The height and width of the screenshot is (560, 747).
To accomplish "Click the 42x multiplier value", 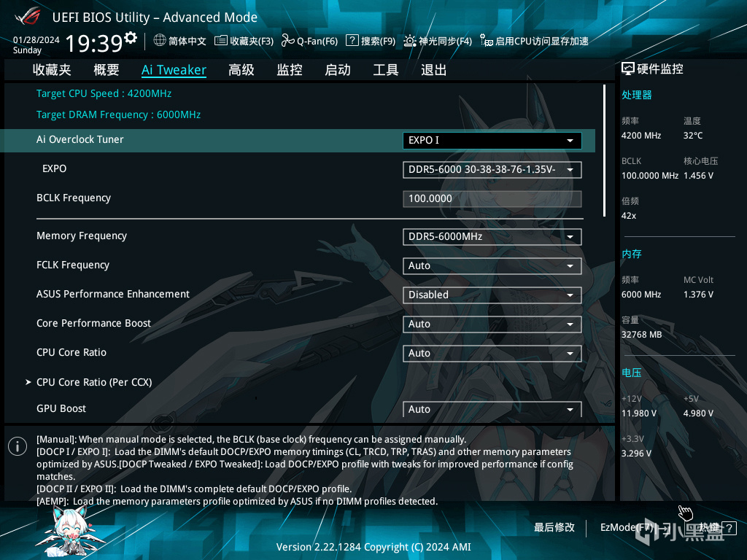I will (x=628, y=216).
